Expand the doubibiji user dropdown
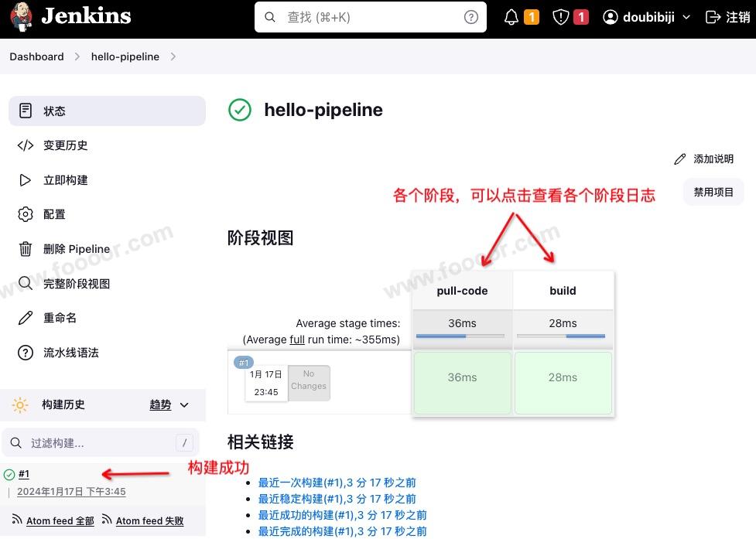The image size is (756, 539). click(x=686, y=17)
